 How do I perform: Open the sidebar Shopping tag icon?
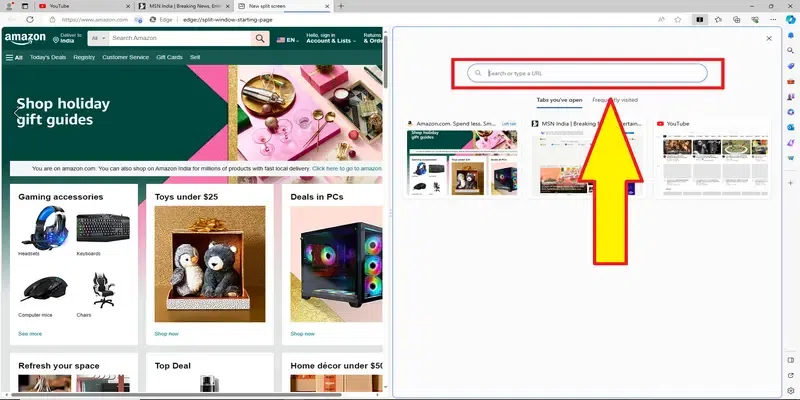[791, 66]
